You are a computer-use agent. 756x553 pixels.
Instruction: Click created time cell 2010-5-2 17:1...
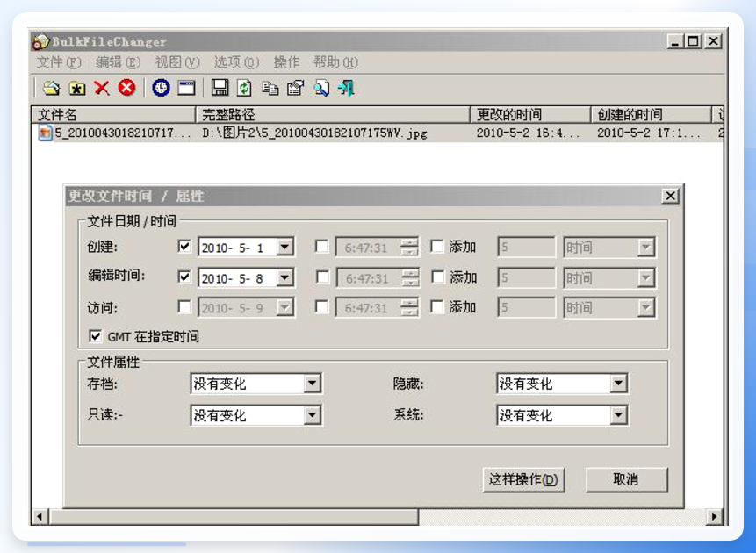coord(649,133)
